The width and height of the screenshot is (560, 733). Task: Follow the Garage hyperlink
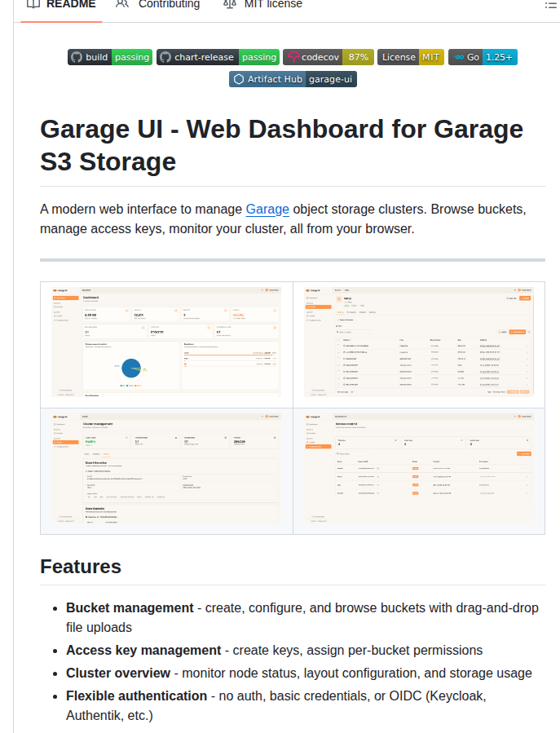point(267,209)
